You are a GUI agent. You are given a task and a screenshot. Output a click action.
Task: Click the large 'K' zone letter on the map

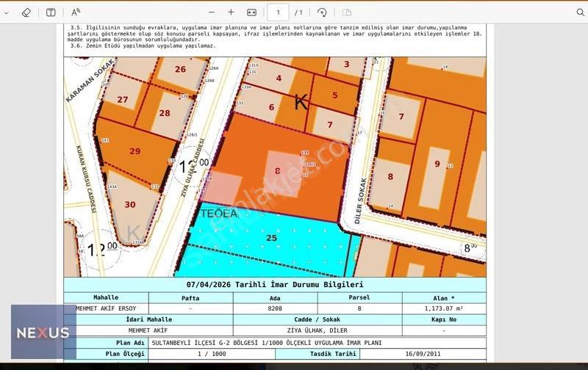(x=301, y=102)
